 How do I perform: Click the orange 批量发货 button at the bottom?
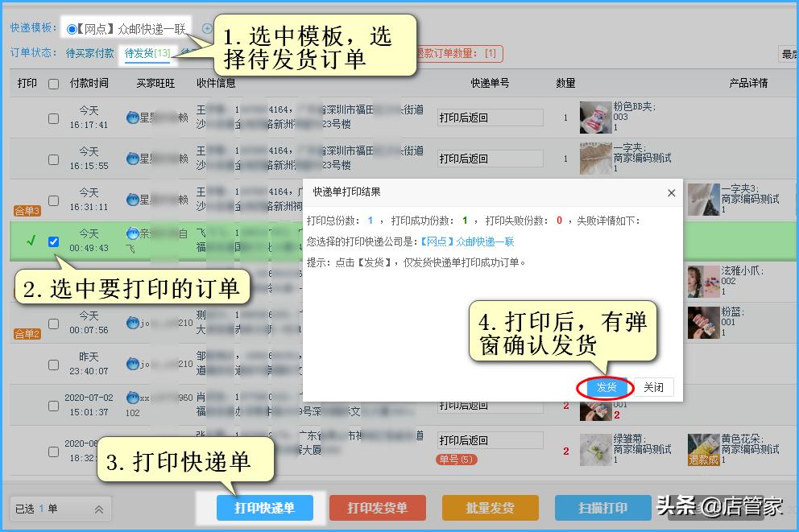491,508
